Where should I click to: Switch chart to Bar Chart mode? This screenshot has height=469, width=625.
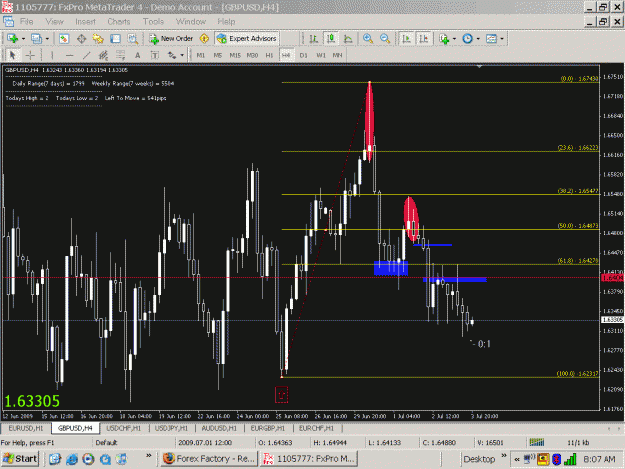pyautogui.click(x=314, y=39)
